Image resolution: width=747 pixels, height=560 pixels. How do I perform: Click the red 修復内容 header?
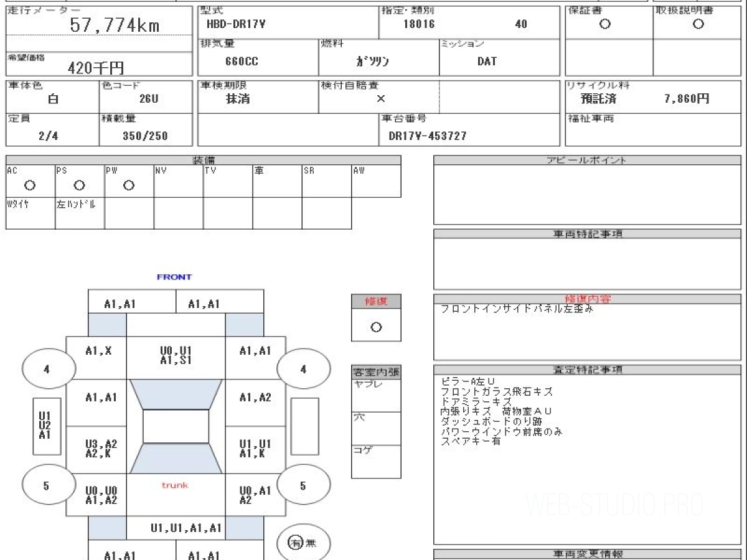point(587,299)
